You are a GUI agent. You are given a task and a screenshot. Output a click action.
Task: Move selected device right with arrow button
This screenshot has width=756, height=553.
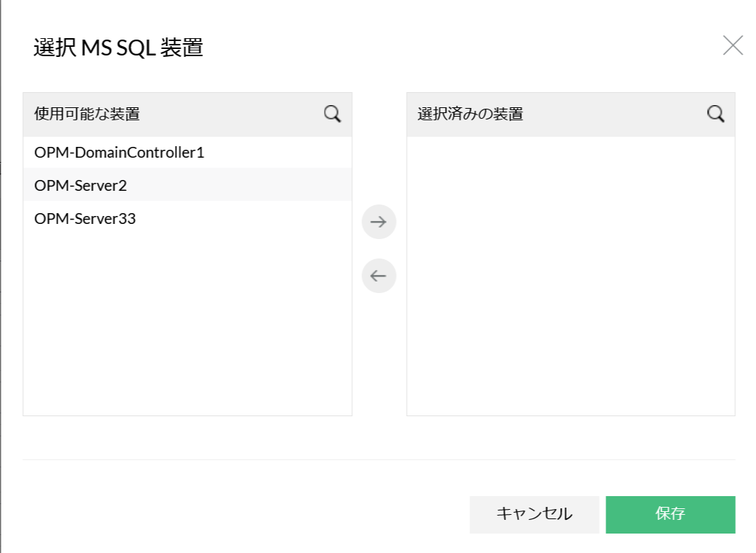pyautogui.click(x=379, y=222)
